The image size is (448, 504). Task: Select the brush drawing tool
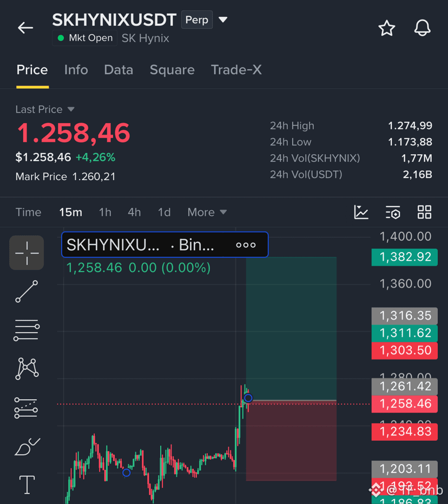click(28, 447)
